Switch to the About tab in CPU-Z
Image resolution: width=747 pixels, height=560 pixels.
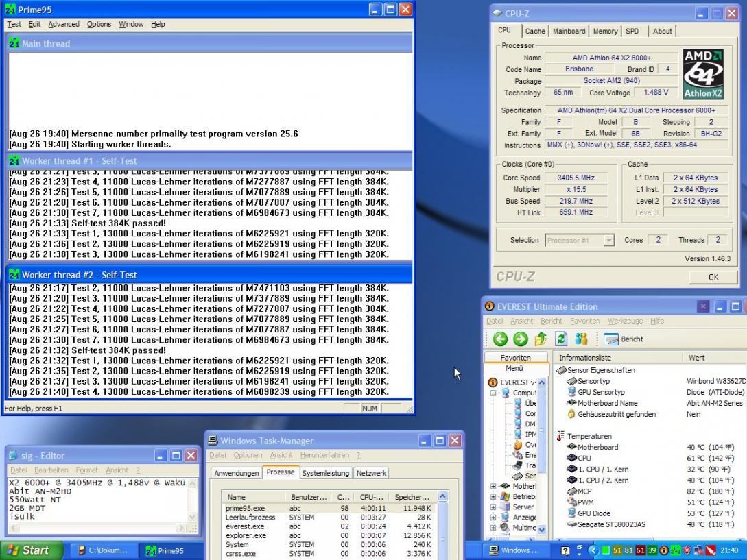pyautogui.click(x=662, y=31)
